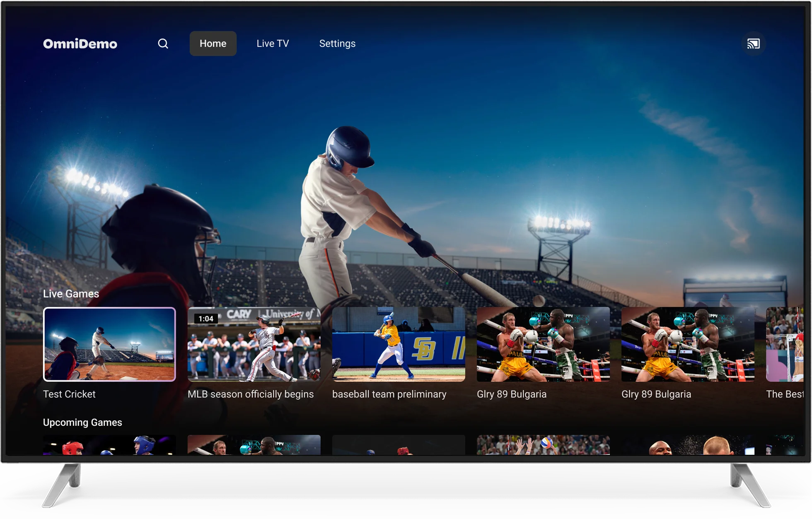Switch to the Live TV tab

tap(272, 43)
